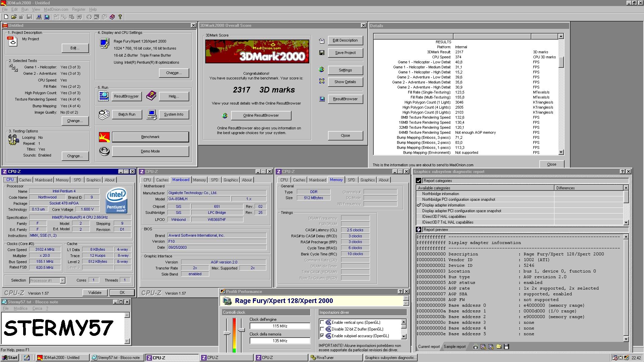This screenshot has height=362, width=644.
Task: Click Change button under Selected Tests
Action: pos(75,121)
